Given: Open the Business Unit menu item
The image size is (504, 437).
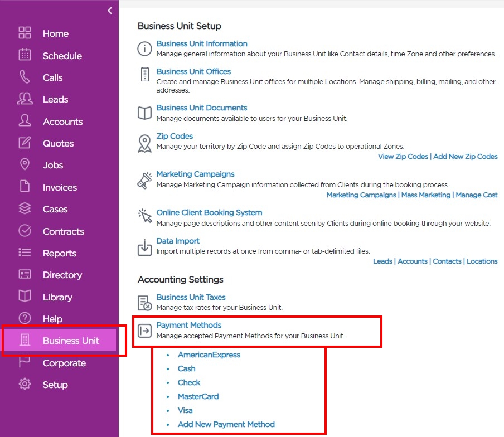Looking at the screenshot, I should [x=60, y=340].
